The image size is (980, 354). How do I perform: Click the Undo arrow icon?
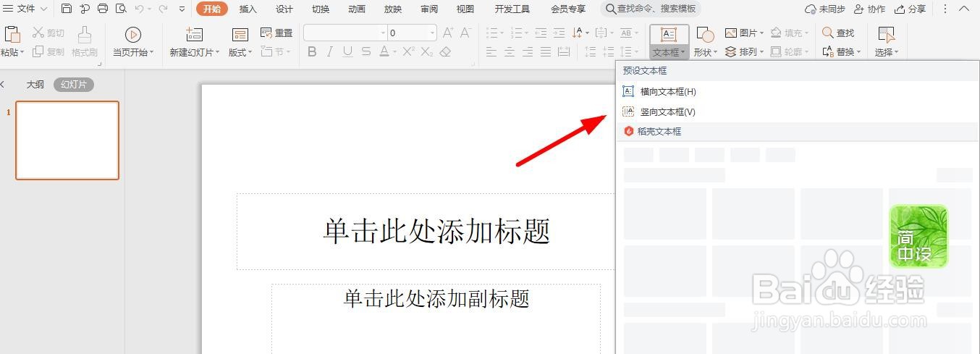(x=139, y=9)
